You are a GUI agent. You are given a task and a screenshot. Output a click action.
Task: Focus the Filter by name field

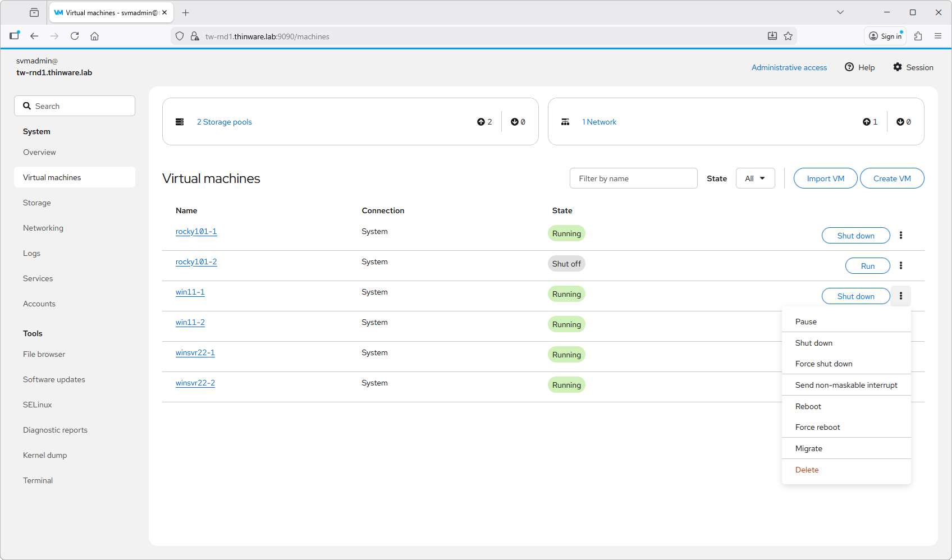tap(633, 178)
